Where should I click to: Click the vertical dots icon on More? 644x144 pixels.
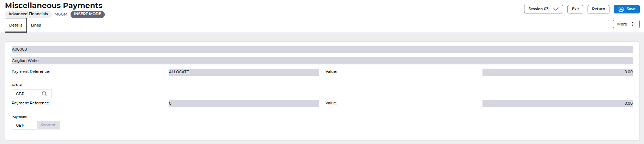tap(632, 24)
